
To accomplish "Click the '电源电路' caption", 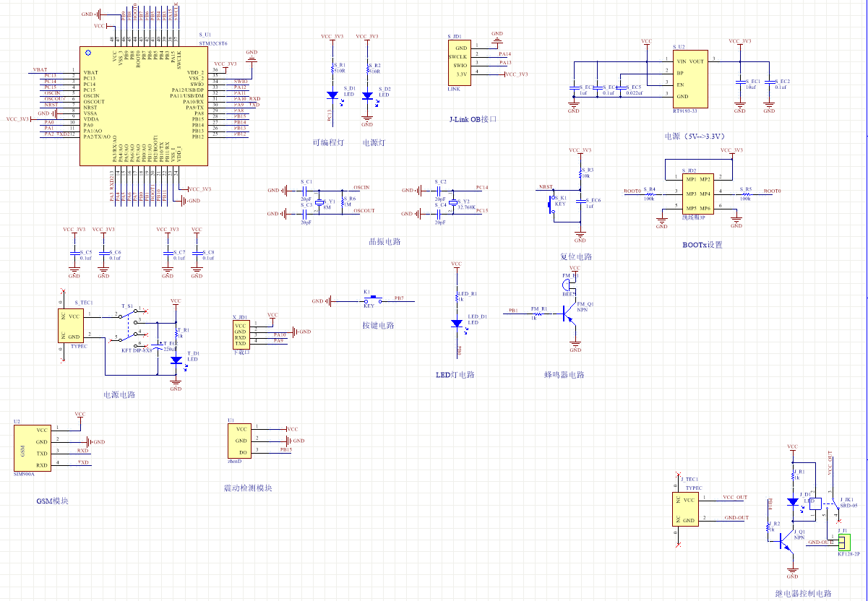I will pyautogui.click(x=119, y=394).
